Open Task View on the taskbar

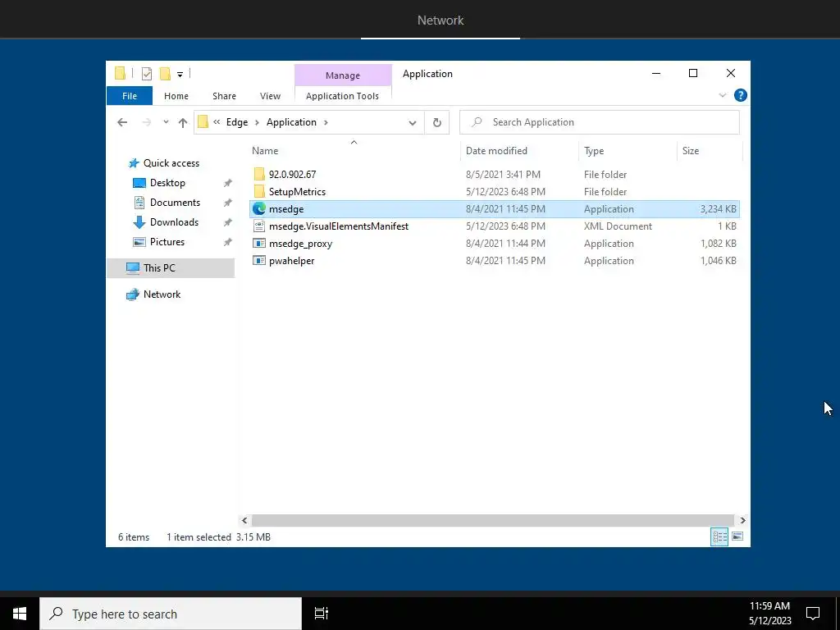tap(321, 614)
